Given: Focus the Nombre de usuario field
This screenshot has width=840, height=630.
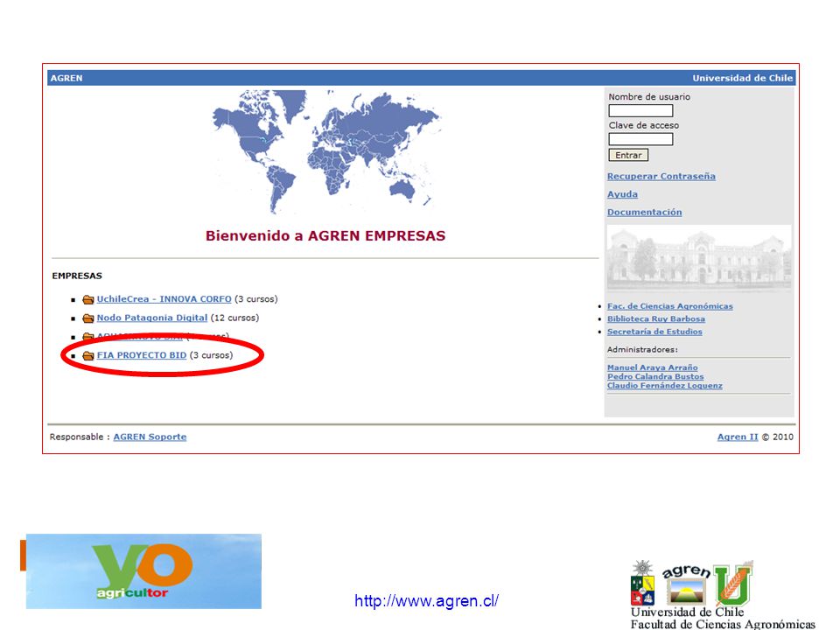Looking at the screenshot, I should click(640, 111).
